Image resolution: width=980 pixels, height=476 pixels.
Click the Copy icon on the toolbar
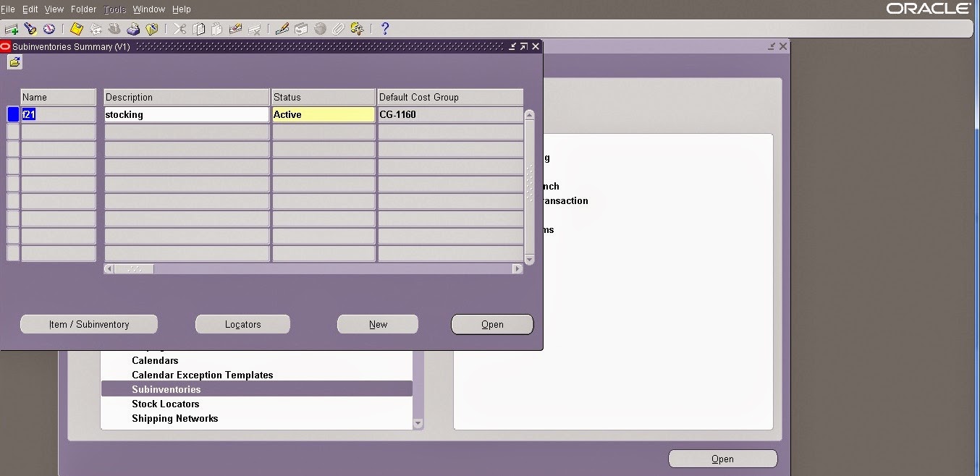tap(199, 28)
